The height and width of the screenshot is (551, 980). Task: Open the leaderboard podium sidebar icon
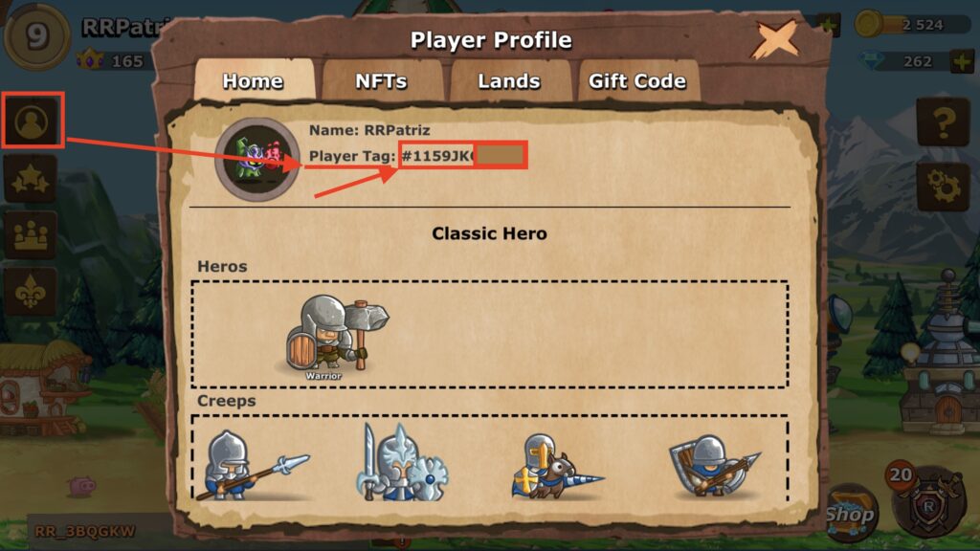(30, 235)
